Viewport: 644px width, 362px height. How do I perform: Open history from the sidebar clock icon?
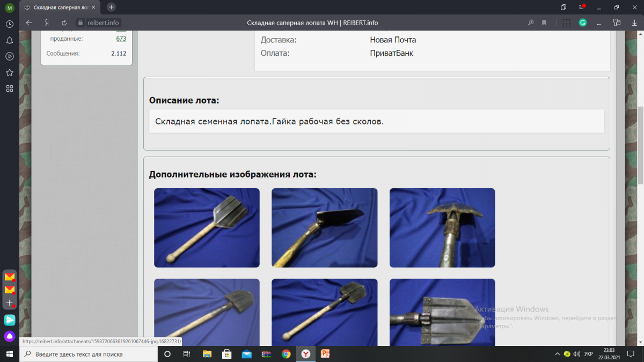tap(10, 25)
